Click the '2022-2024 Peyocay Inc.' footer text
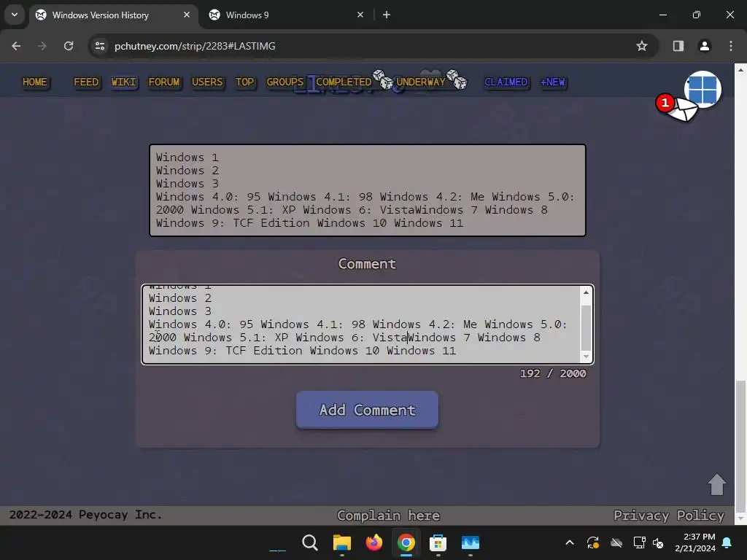This screenshot has width=747, height=560. coord(86,515)
